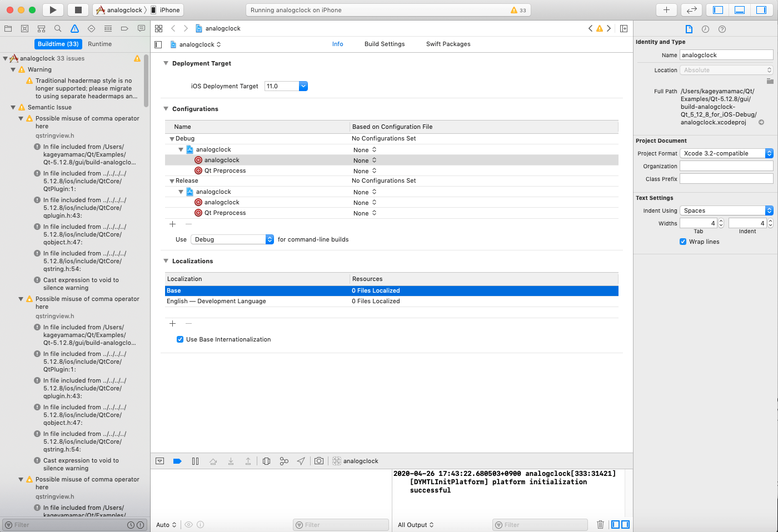The width and height of the screenshot is (778, 532).
Task: Toggle the variables view pane
Action: 615,525
